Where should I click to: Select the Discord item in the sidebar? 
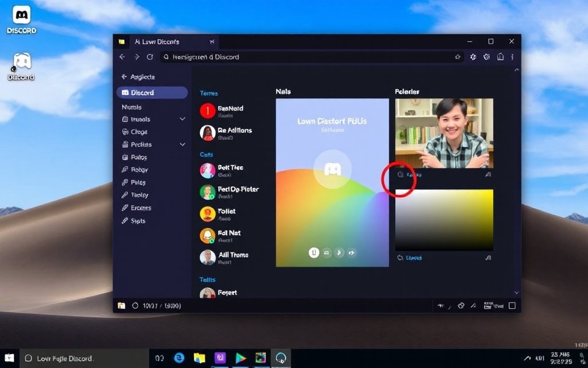point(152,93)
